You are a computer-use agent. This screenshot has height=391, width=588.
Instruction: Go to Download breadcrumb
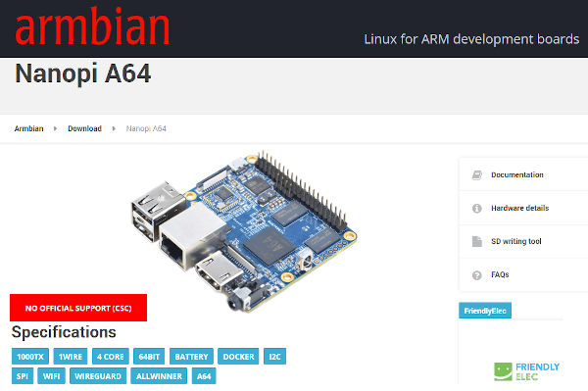pos(84,128)
